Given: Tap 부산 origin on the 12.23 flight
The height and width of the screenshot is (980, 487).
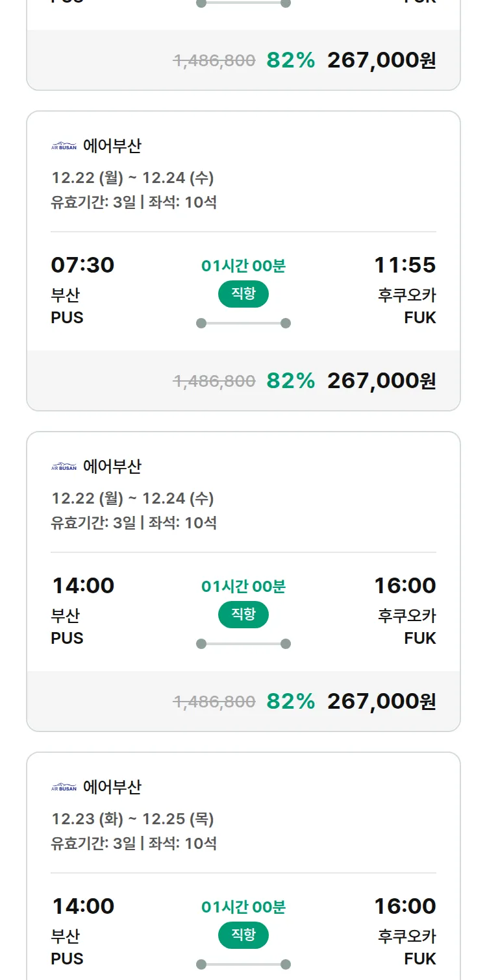Looking at the screenshot, I should coord(66,937).
